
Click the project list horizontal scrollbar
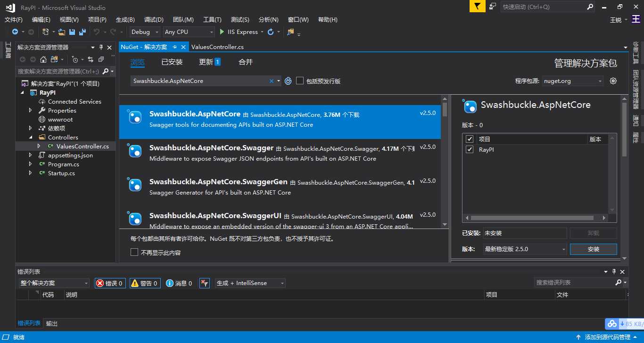click(535, 218)
